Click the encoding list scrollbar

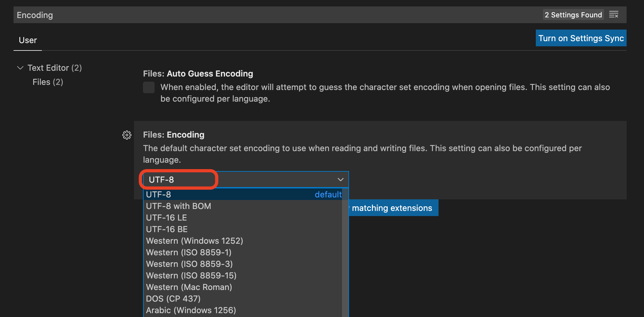point(345,257)
